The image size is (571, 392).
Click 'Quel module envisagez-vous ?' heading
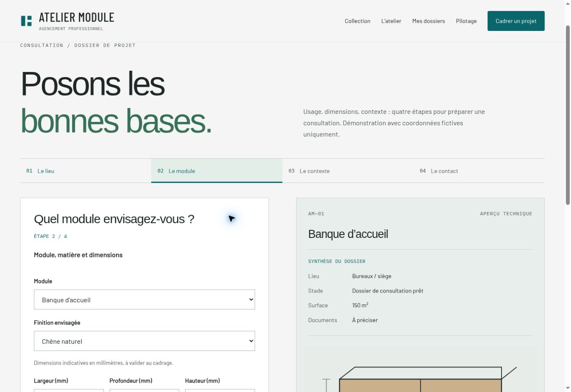(x=114, y=219)
